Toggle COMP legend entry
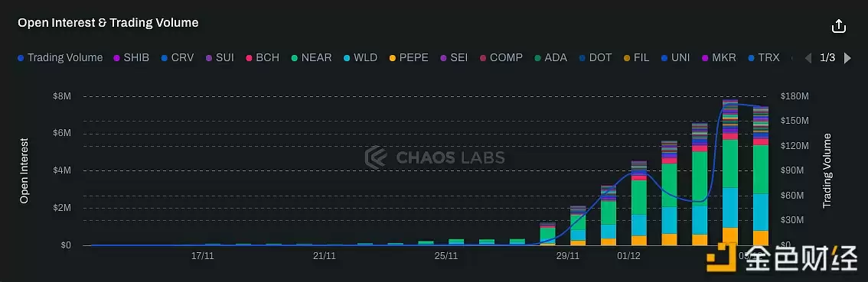868x282 pixels. pos(501,57)
